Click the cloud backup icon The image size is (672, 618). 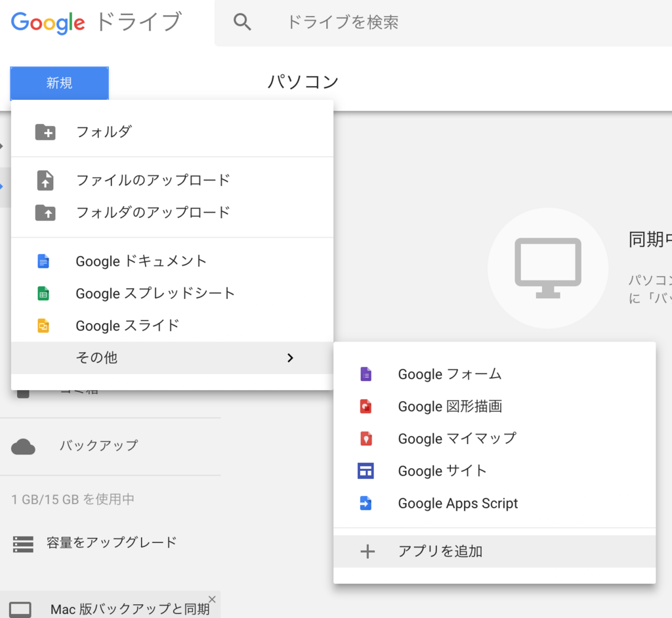pos(23,447)
